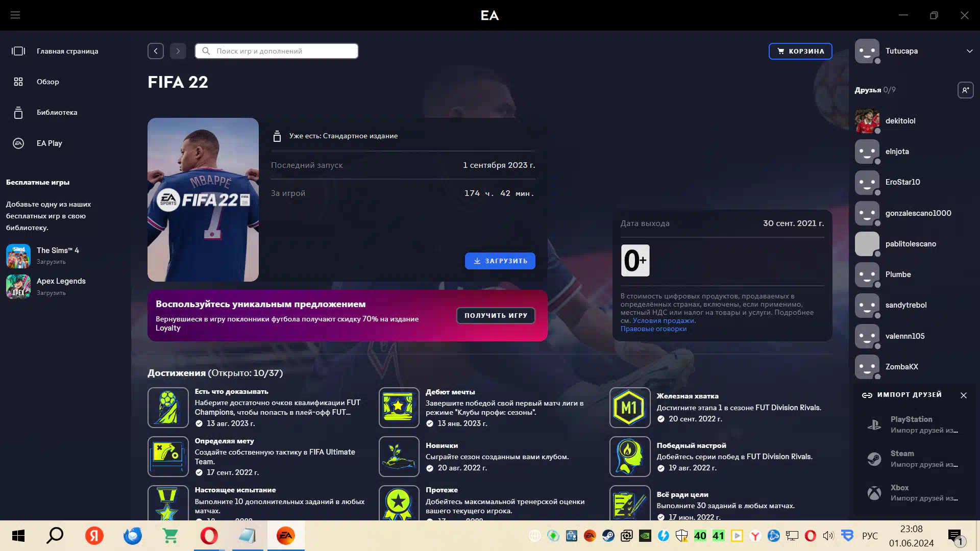
Task: Click the dekitolol friend avatar
Action: click(867, 121)
